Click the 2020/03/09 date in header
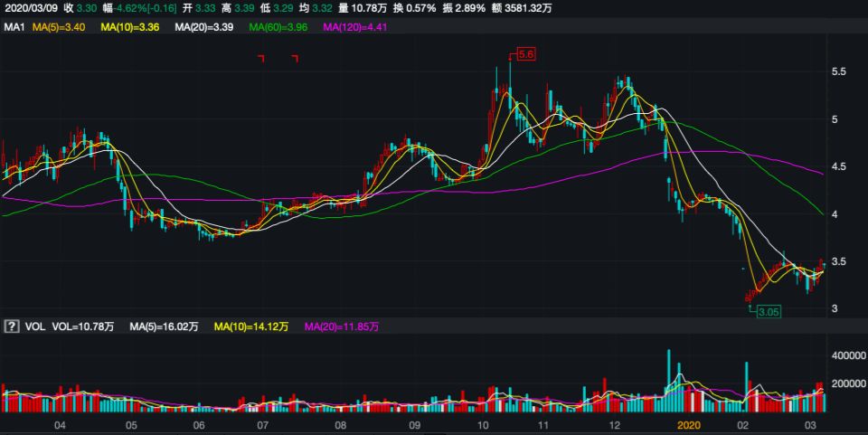The width and height of the screenshot is (868, 435). [x=30, y=8]
